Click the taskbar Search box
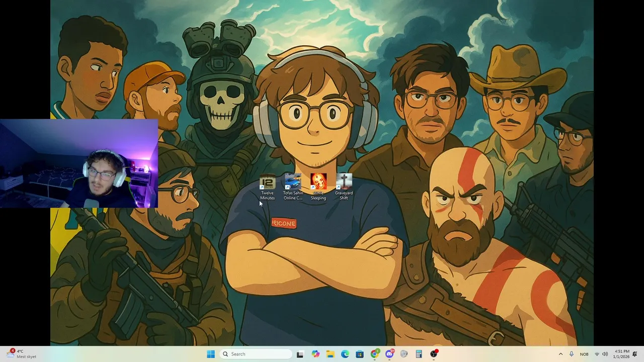 (256, 354)
